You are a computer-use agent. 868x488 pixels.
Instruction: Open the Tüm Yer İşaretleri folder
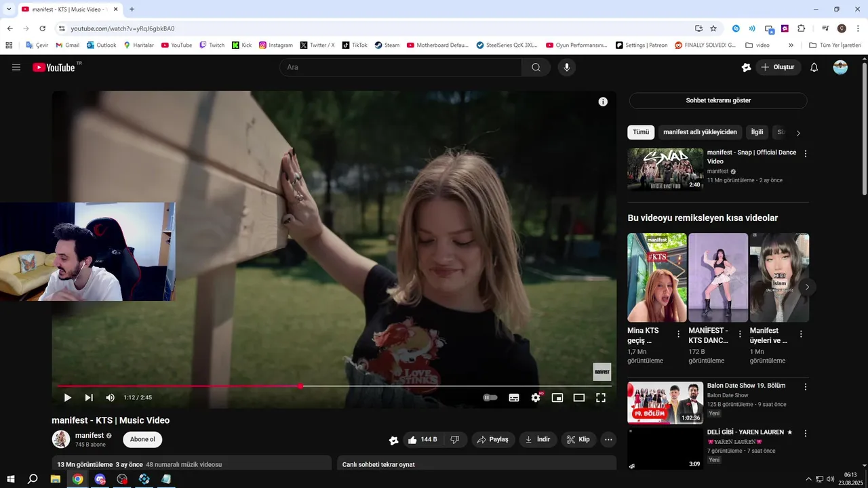click(x=835, y=45)
